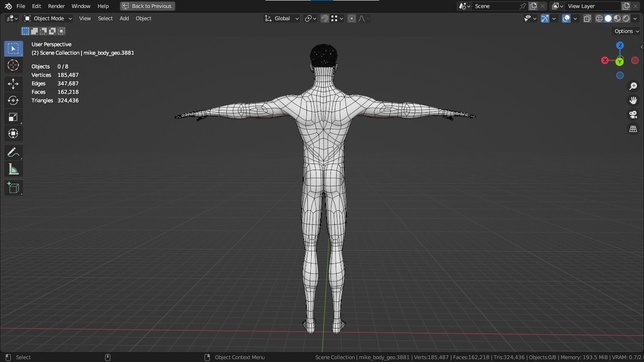Pin the scene to workspace
The height and width of the screenshot is (362, 644).
[523, 6]
